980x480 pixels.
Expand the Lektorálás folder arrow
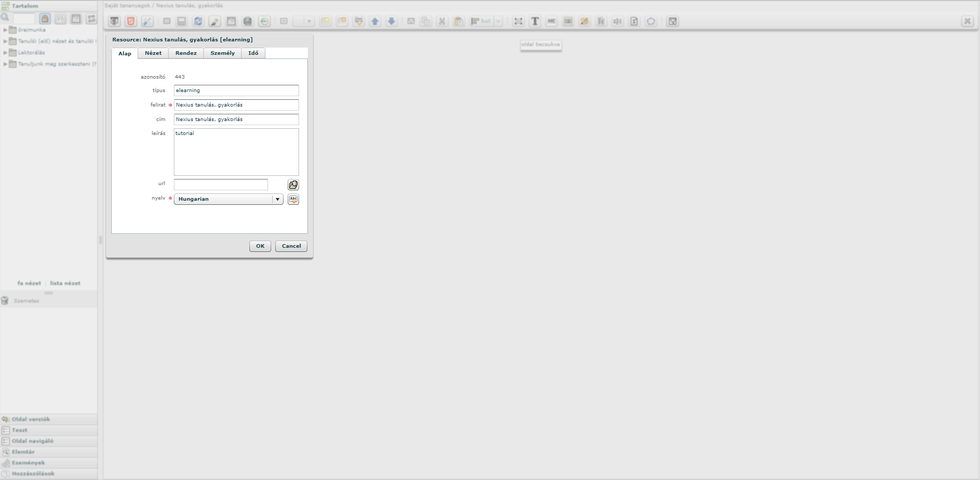click(x=5, y=53)
